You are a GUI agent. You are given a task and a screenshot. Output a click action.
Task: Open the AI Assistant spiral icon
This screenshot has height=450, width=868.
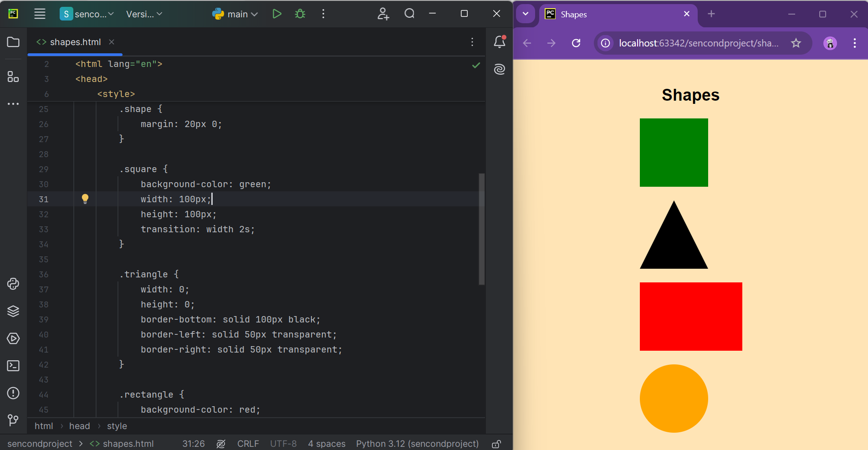coord(500,69)
